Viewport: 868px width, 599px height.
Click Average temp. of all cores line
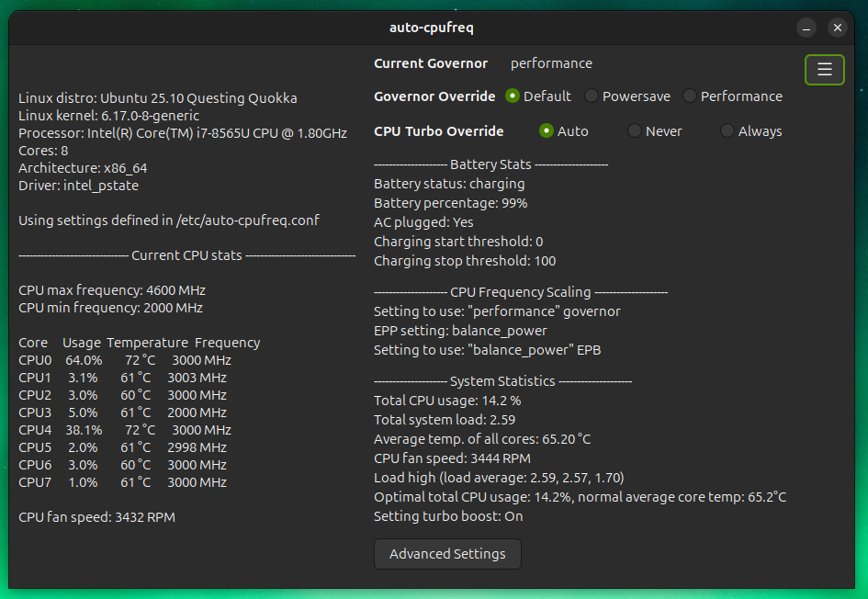[482, 439]
